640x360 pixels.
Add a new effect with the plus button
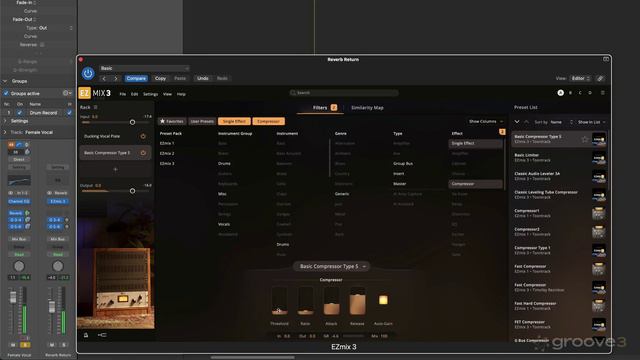[115, 169]
